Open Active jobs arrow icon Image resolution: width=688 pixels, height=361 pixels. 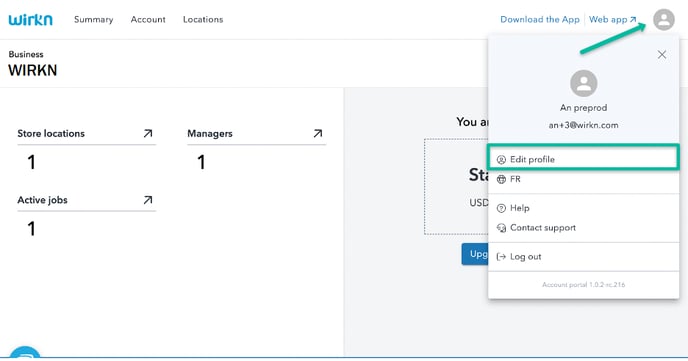pyautogui.click(x=148, y=200)
